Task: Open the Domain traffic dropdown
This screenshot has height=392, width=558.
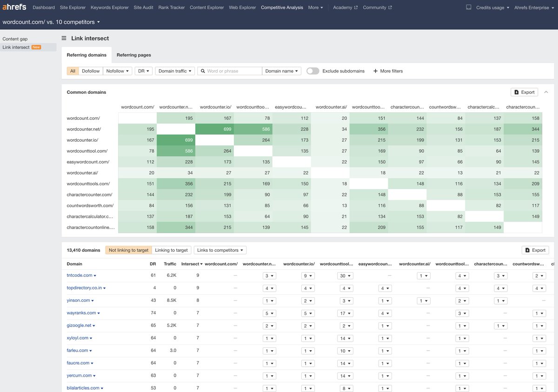Action: [x=175, y=71]
